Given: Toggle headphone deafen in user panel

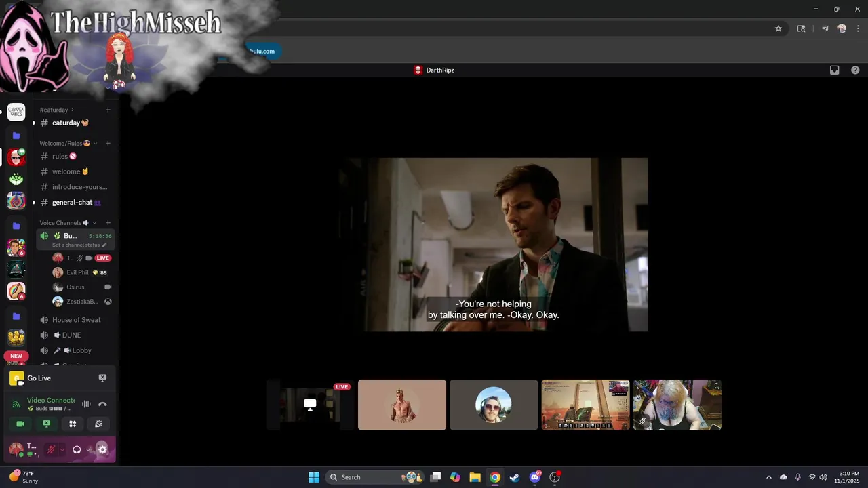Looking at the screenshot, I should 77,449.
